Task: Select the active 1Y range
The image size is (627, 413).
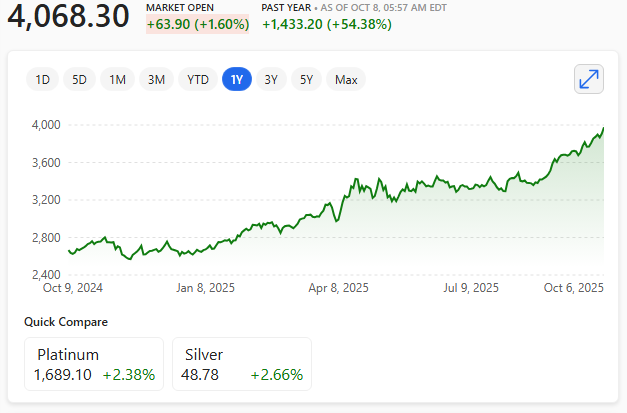Action: click(x=236, y=80)
